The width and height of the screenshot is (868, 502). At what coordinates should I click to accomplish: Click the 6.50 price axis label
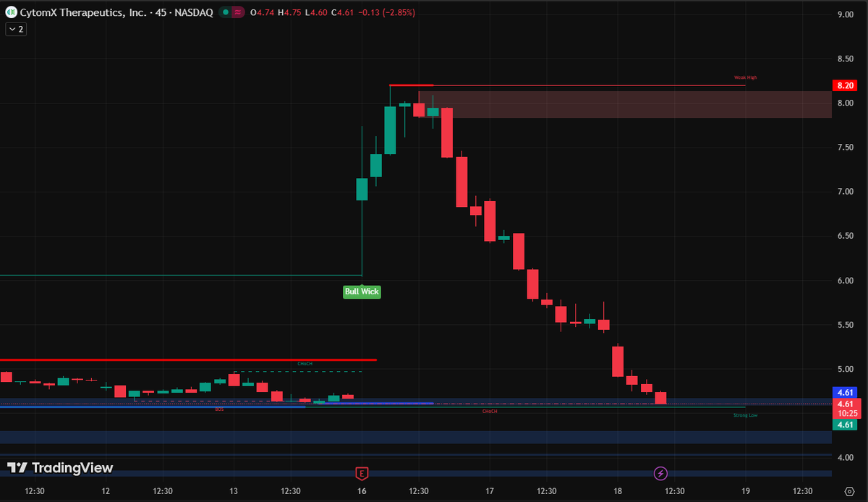[x=845, y=237]
